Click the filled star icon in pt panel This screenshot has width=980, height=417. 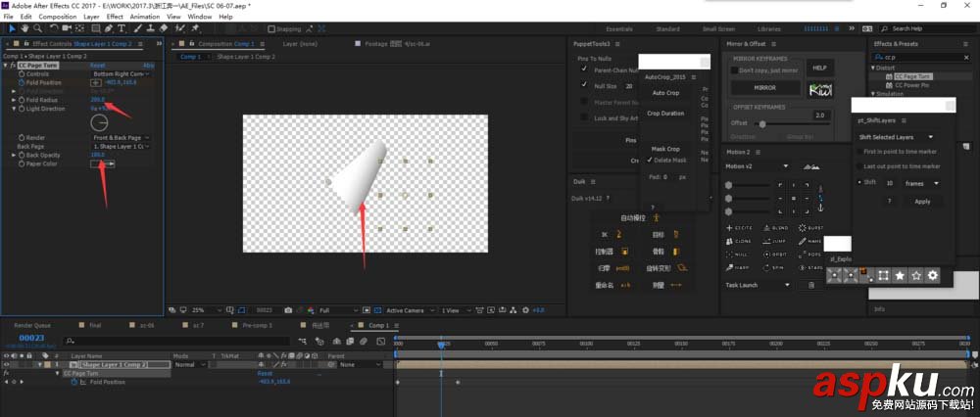pos(900,275)
